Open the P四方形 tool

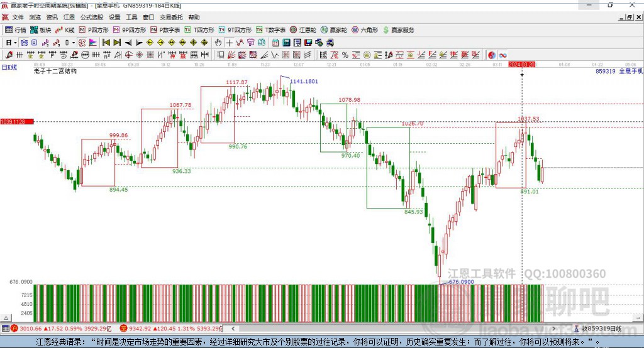tap(93, 30)
